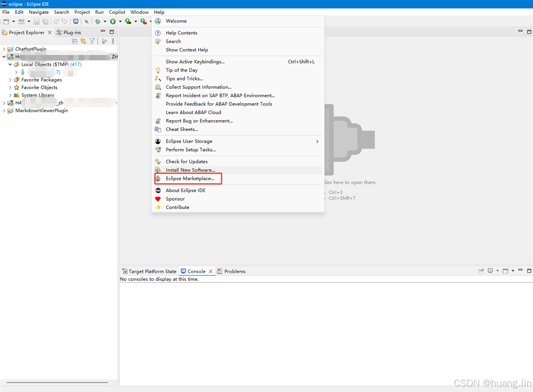The height and width of the screenshot is (392, 533).
Task: Open the File menu
Action: 6,12
